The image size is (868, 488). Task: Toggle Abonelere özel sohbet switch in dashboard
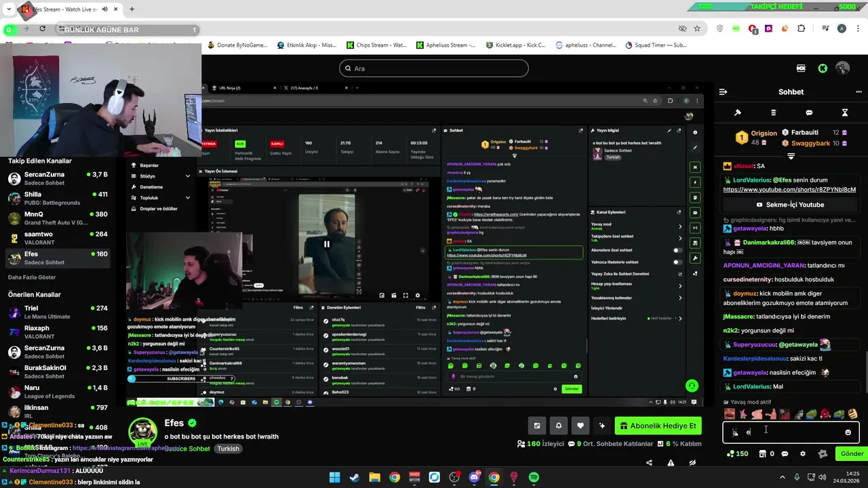point(677,250)
